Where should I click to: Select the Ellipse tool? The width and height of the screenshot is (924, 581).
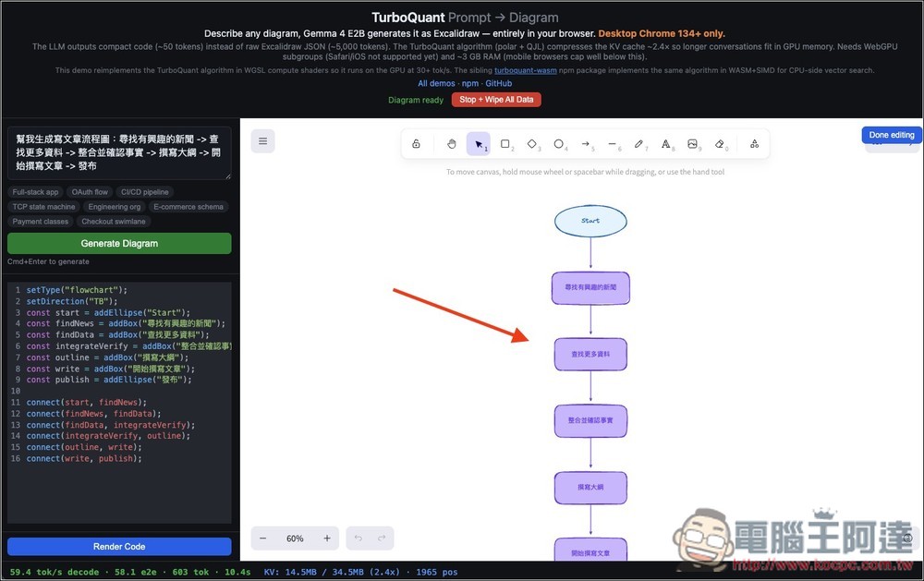(x=559, y=144)
